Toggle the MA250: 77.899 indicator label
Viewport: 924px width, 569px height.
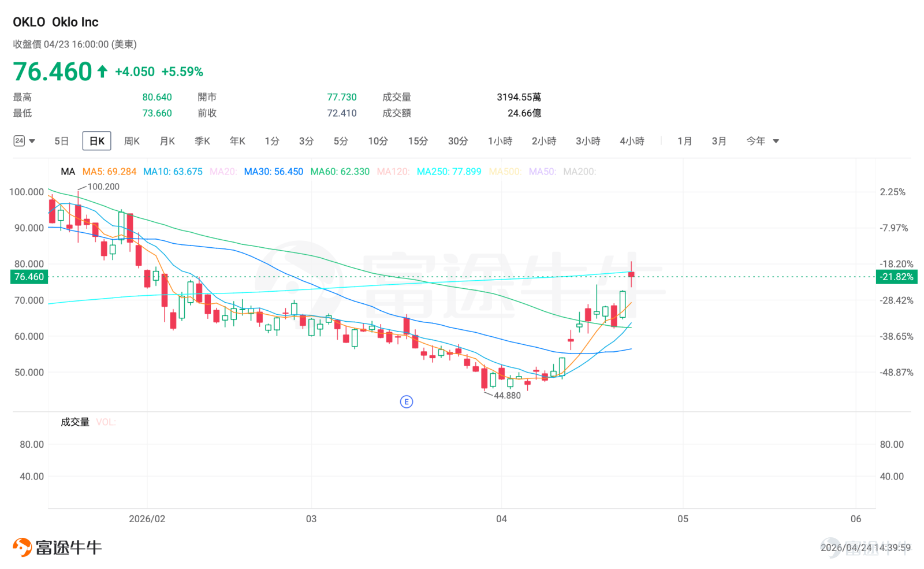[x=449, y=172]
